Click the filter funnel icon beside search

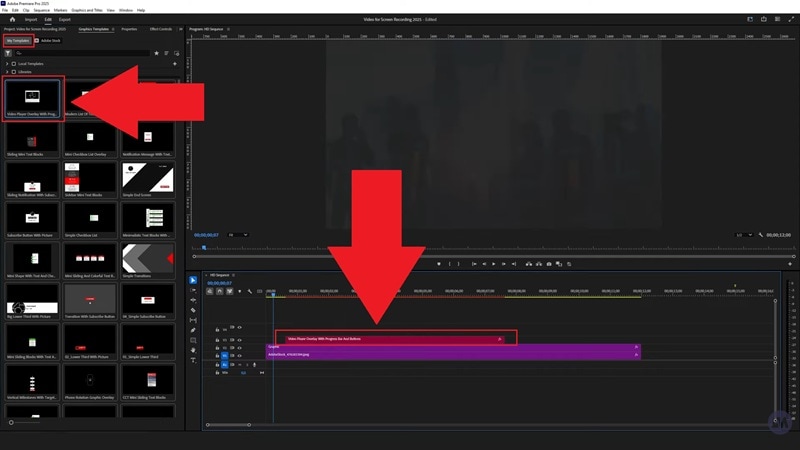click(8, 53)
